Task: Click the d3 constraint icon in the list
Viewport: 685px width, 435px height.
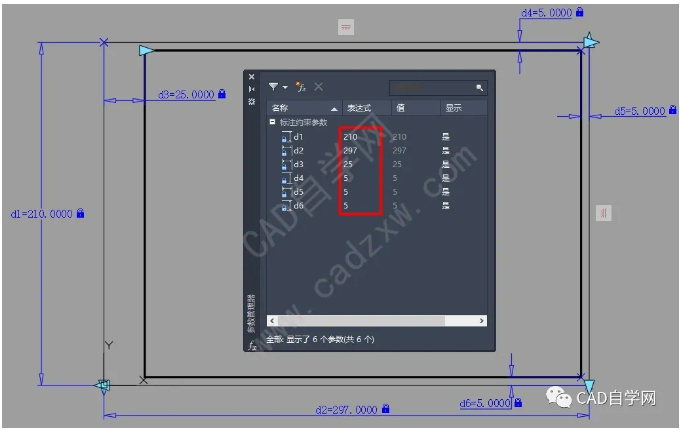Action: point(287,165)
